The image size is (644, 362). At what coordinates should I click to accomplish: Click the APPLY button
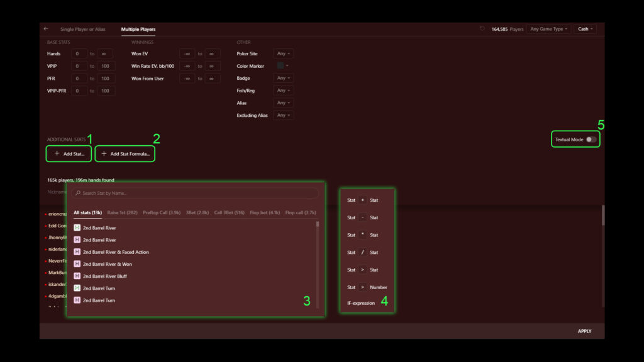pyautogui.click(x=584, y=331)
